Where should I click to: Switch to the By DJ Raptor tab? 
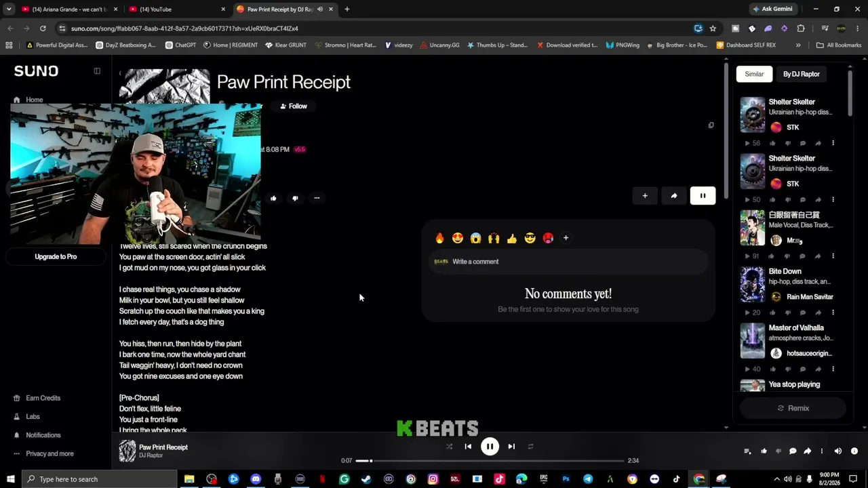(x=802, y=74)
